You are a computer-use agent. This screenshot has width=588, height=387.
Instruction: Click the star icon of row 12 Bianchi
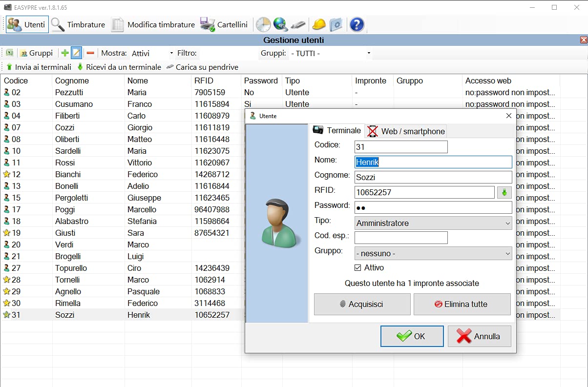[7, 174]
